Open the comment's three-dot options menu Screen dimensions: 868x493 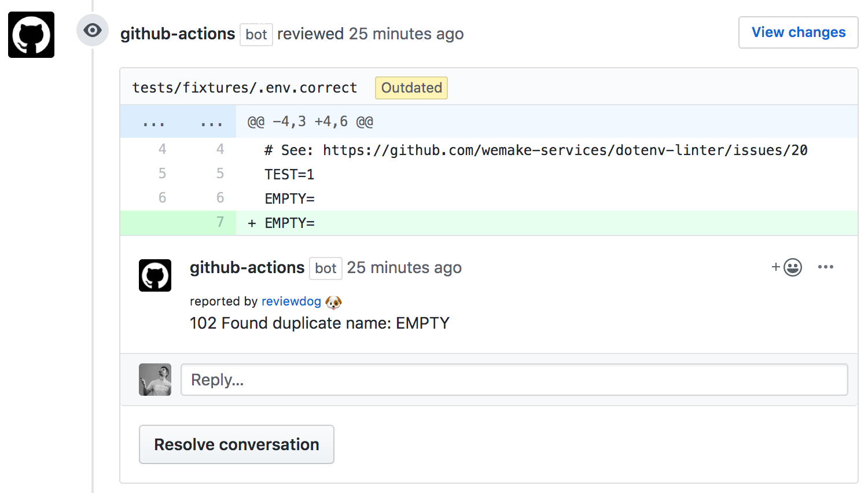[826, 267]
